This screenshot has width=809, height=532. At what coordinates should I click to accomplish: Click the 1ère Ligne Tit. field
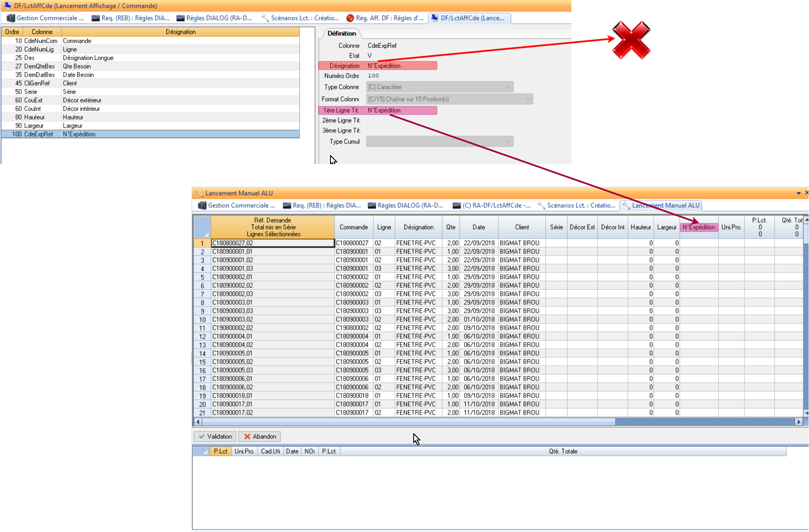[x=401, y=111]
